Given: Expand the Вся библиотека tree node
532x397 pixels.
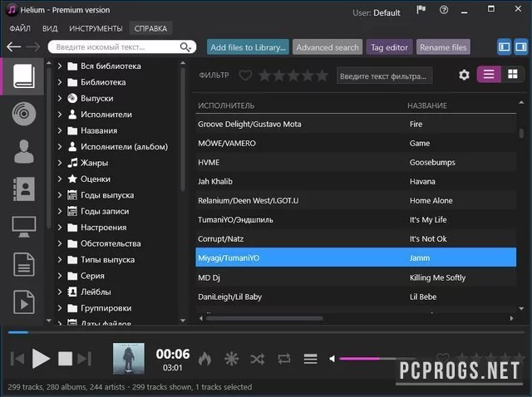Looking at the screenshot, I should [60, 66].
